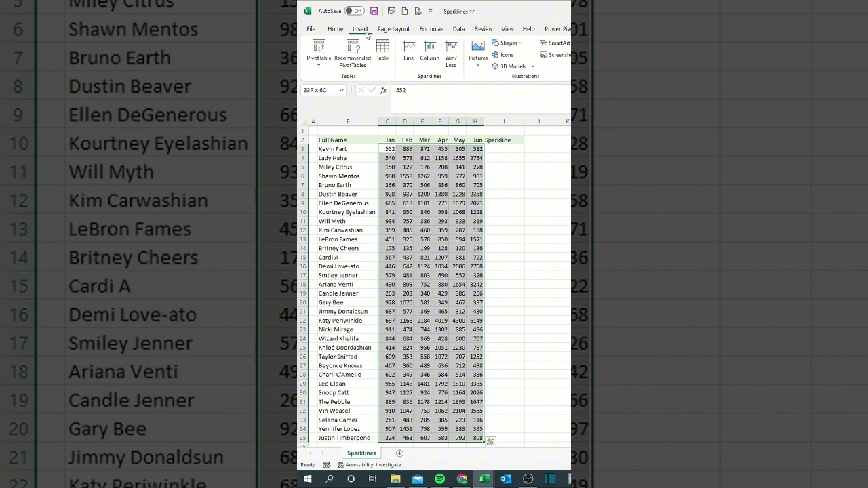868x488 pixels.
Task: Click the Jun column header cell
Action: pyautogui.click(x=475, y=140)
